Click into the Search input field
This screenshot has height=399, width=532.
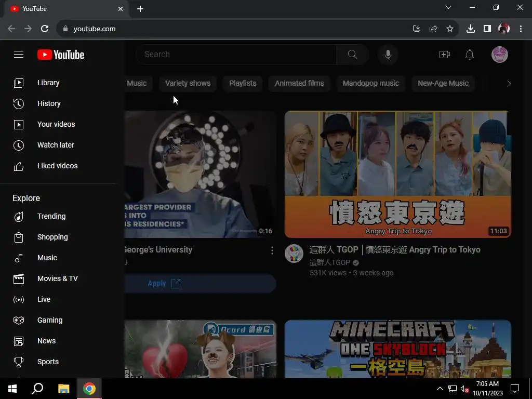(x=236, y=54)
